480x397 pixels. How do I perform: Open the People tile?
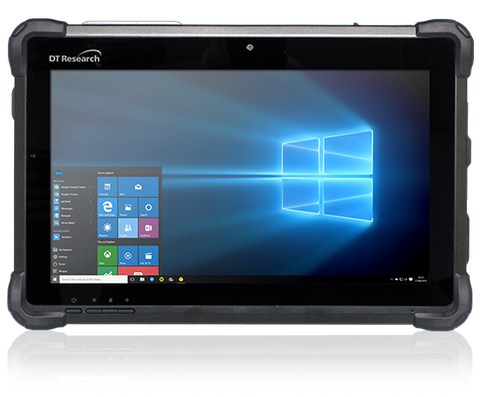[128, 228]
